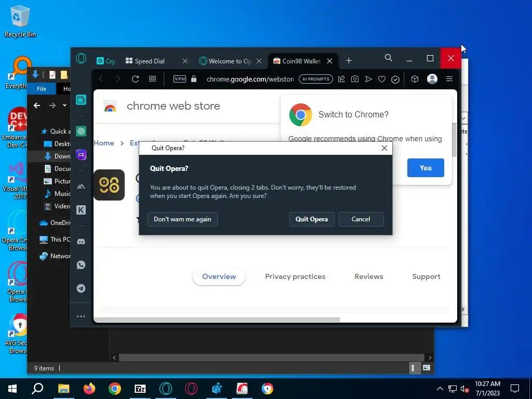Open the K sidebar icon in Opera
Viewport: 532px width, 399px height.
tap(81, 210)
